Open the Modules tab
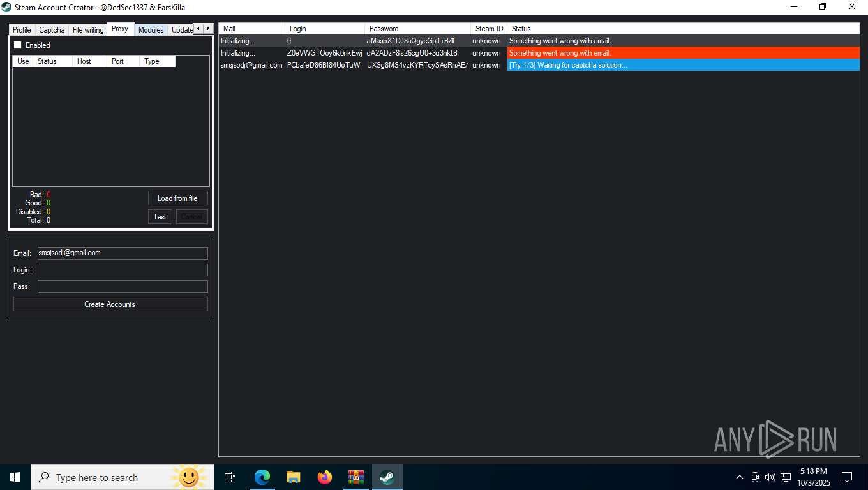Image resolution: width=868 pixels, height=490 pixels. [x=151, y=30]
